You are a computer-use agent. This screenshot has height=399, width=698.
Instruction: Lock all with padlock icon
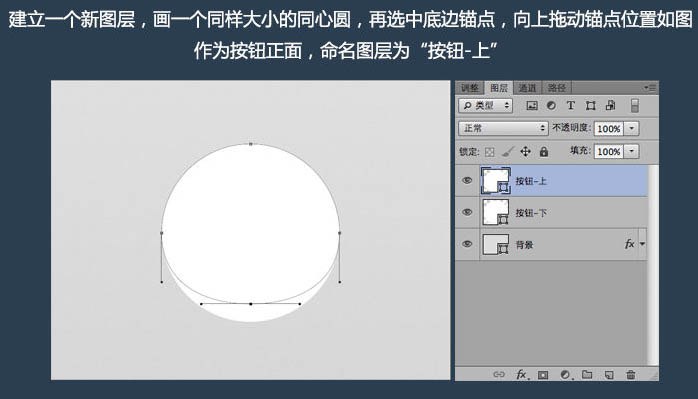tap(544, 152)
